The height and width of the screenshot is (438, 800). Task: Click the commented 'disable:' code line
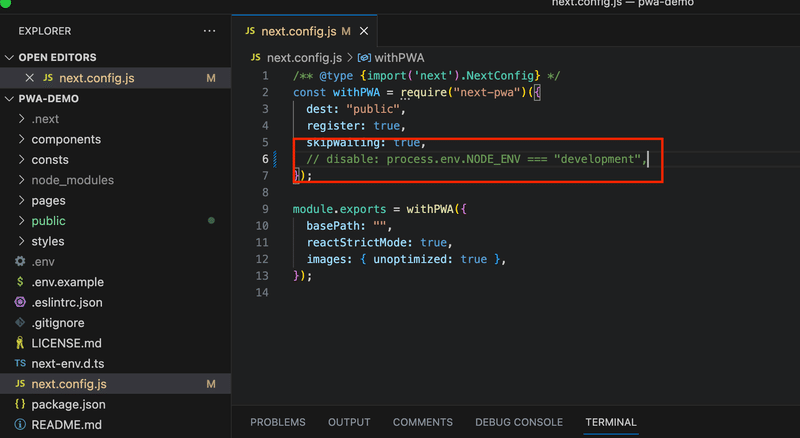(x=476, y=159)
